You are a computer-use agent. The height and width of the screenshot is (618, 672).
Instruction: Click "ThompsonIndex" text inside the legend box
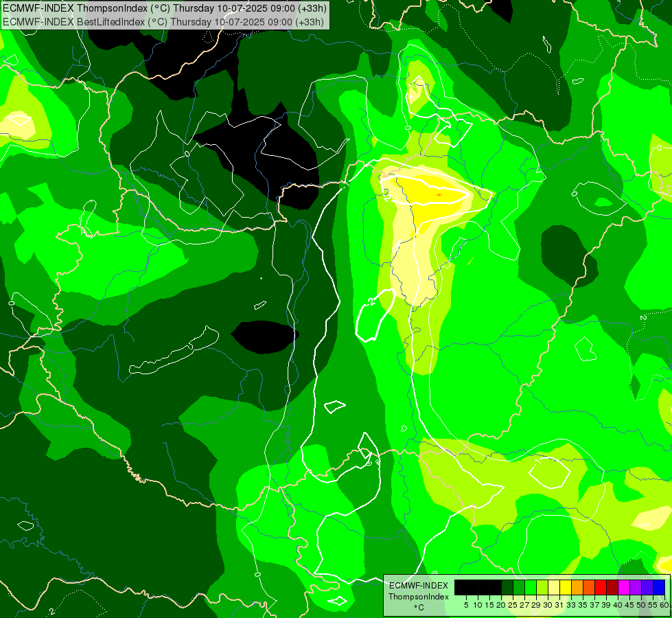coord(419,597)
